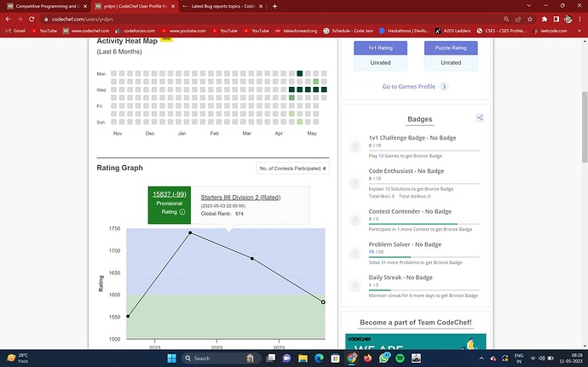The height and width of the screenshot is (367, 588).
Task: Open the A2OJ Ladders bookmark
Action: tap(453, 31)
